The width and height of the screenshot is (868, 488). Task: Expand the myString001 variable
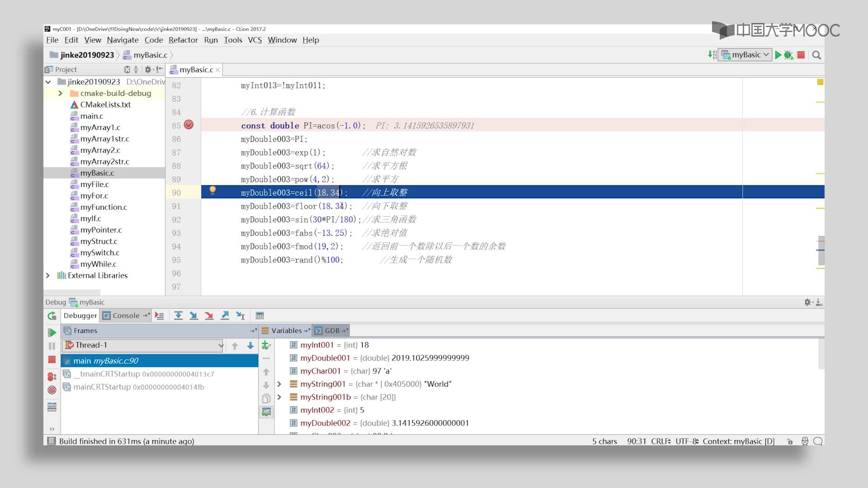279,384
